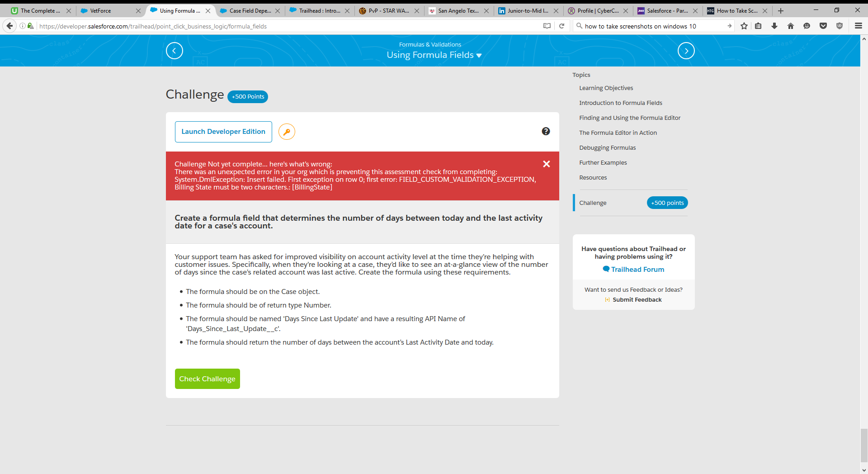
Task: Close the Case Field Dependencies tab
Action: pyautogui.click(x=278, y=11)
